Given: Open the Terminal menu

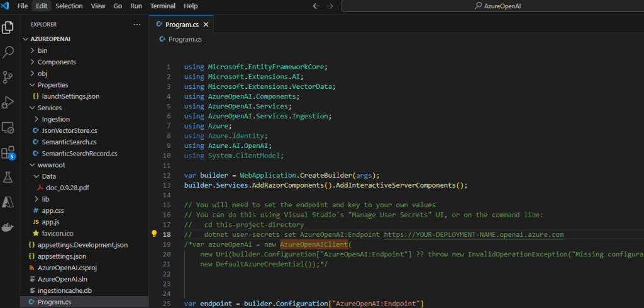Looking at the screenshot, I should point(163,6).
